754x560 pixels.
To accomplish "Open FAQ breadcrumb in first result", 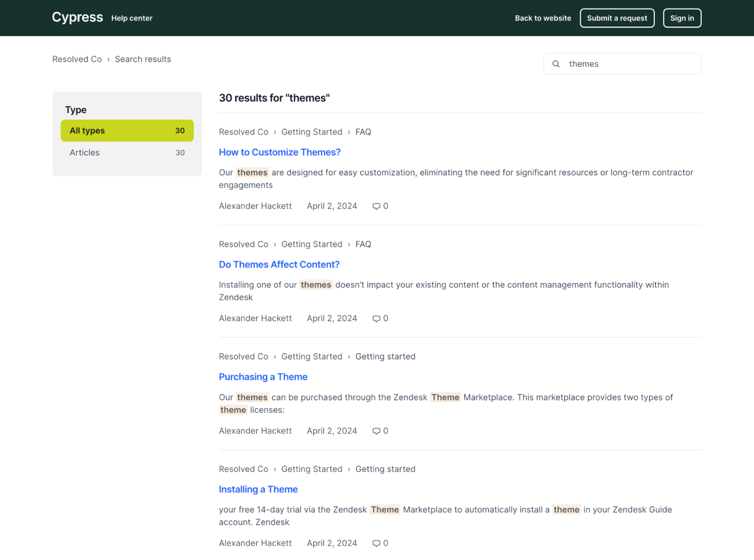I will tap(363, 132).
